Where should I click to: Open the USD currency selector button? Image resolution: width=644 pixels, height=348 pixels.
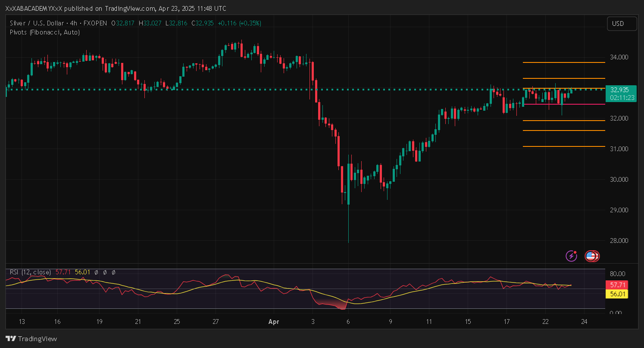621,24
